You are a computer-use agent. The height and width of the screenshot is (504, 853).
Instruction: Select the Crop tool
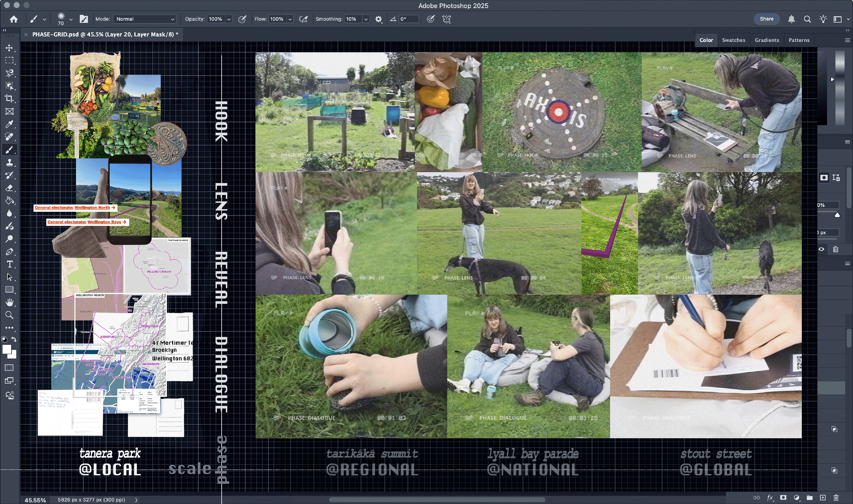9,99
